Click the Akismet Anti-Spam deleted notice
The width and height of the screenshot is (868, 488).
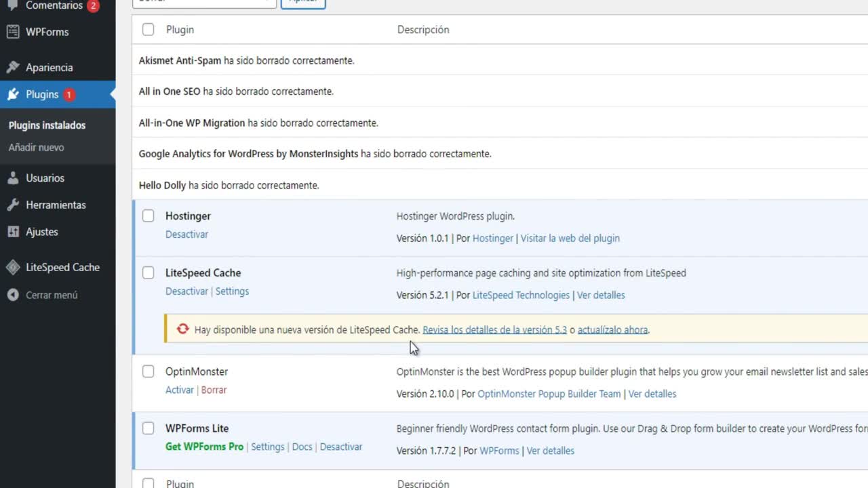click(246, 61)
